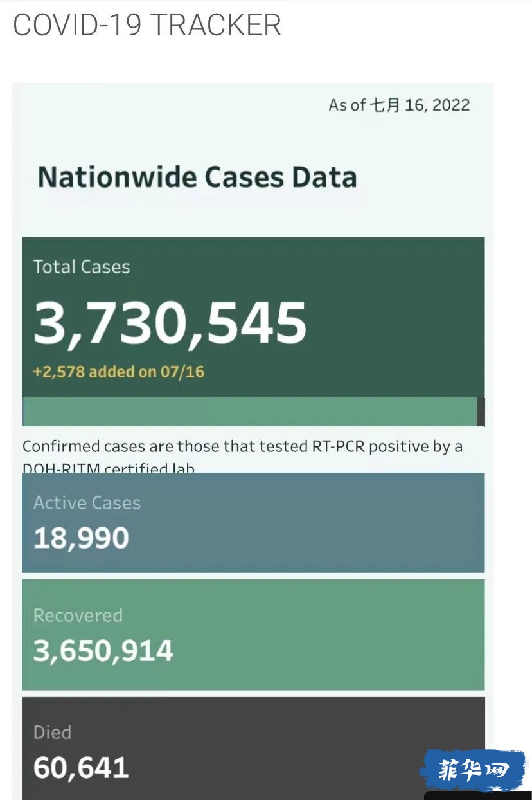Click '+2,578 added on 07/16' yellow text

(119, 372)
